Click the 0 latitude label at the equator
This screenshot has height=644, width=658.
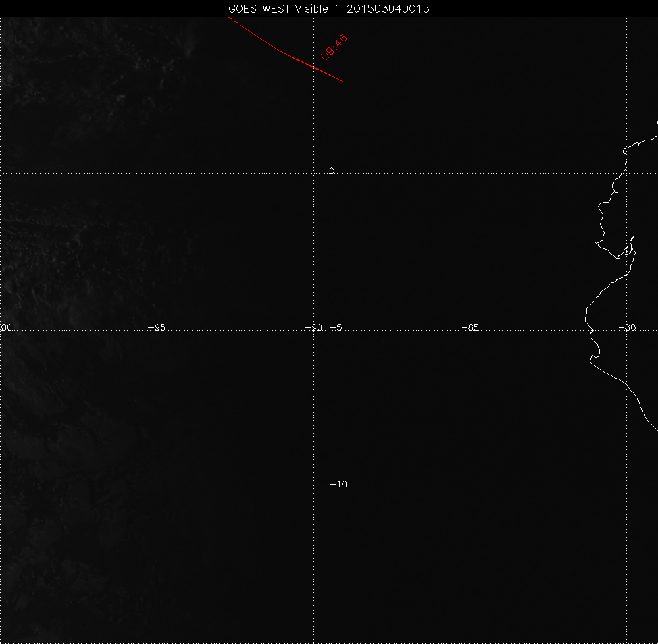(x=332, y=171)
